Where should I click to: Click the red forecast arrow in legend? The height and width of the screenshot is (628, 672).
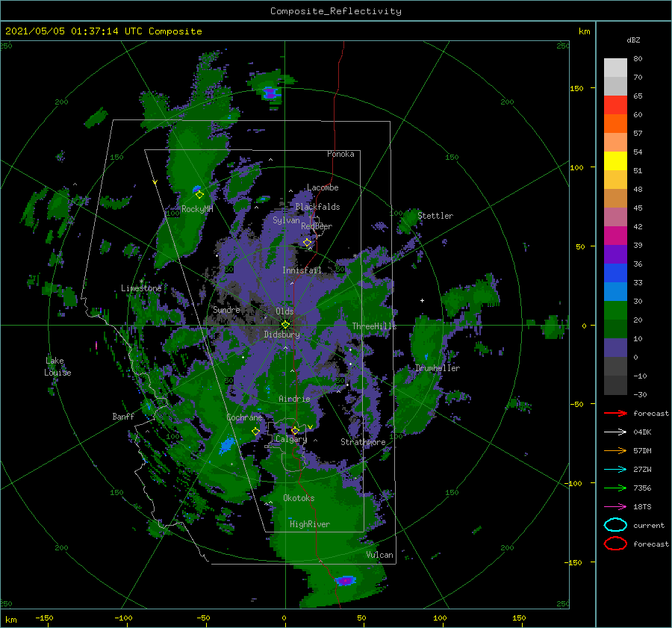[615, 413]
